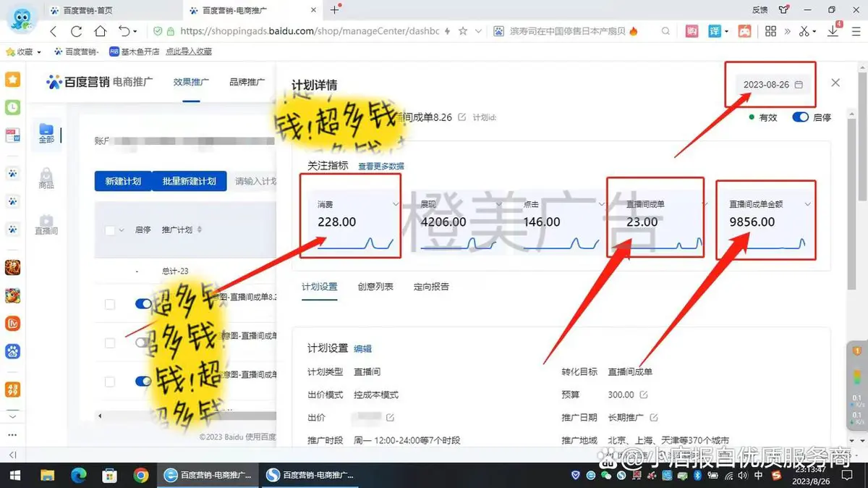Click the 商品 sidebar icon

46,178
